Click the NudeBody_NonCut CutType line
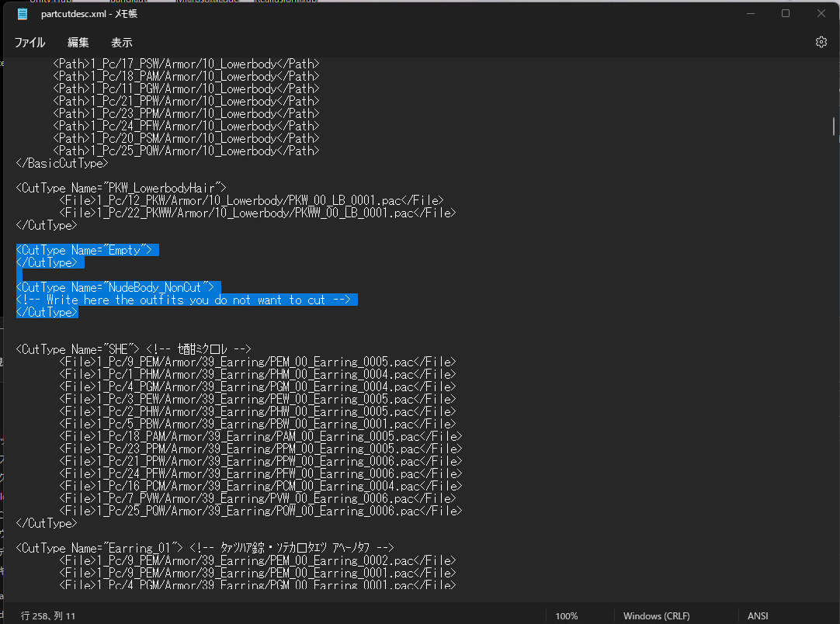 [116, 287]
